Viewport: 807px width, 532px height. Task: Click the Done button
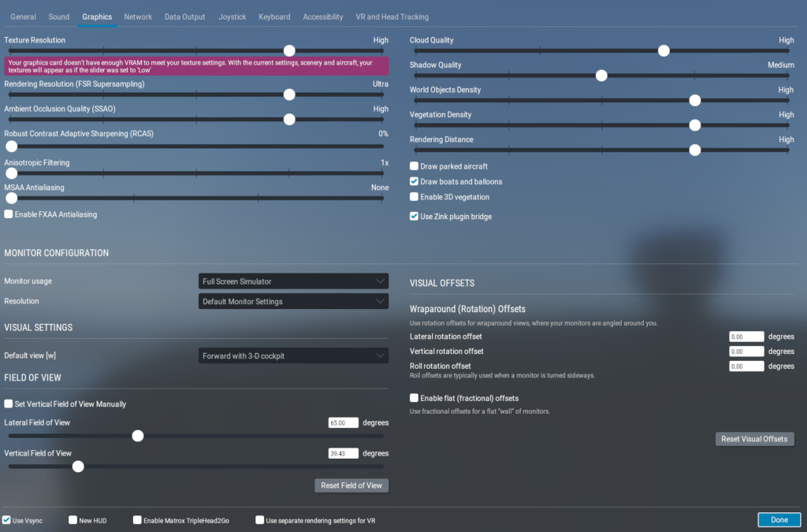pos(779,519)
